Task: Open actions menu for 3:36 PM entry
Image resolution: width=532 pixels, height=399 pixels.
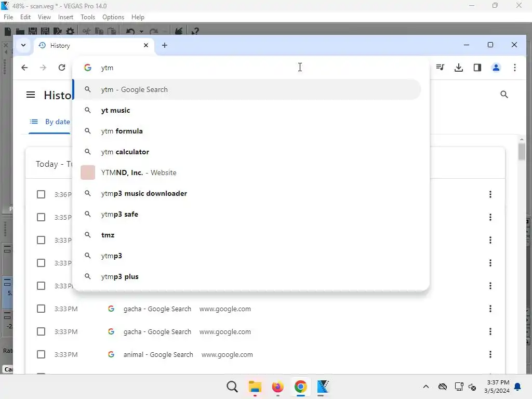Action: (490, 194)
